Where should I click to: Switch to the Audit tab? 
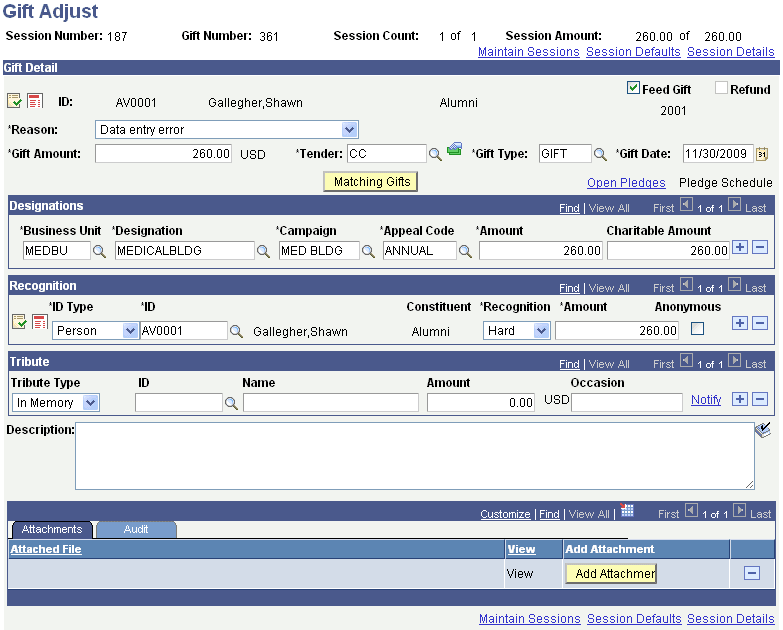point(136,530)
